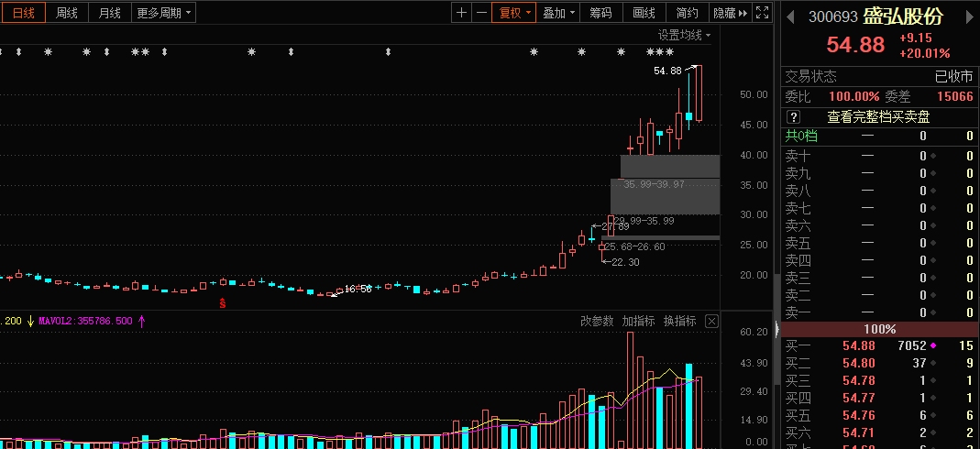This screenshot has height=449, width=980.
Task: Click the 100% buy ratio bar
Action: tap(880, 329)
